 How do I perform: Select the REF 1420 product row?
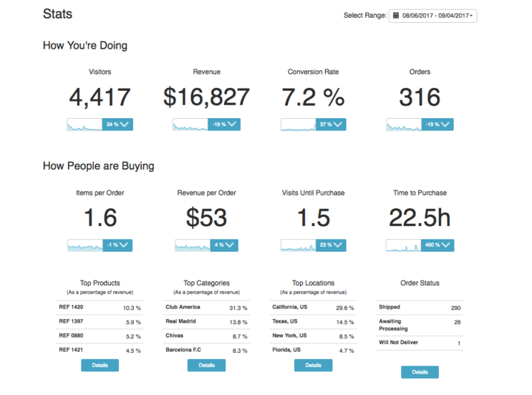[x=100, y=308]
